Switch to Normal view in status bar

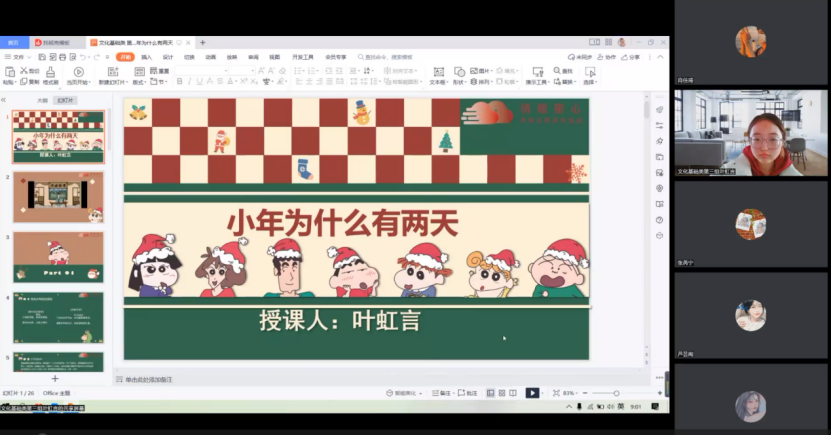coord(490,393)
